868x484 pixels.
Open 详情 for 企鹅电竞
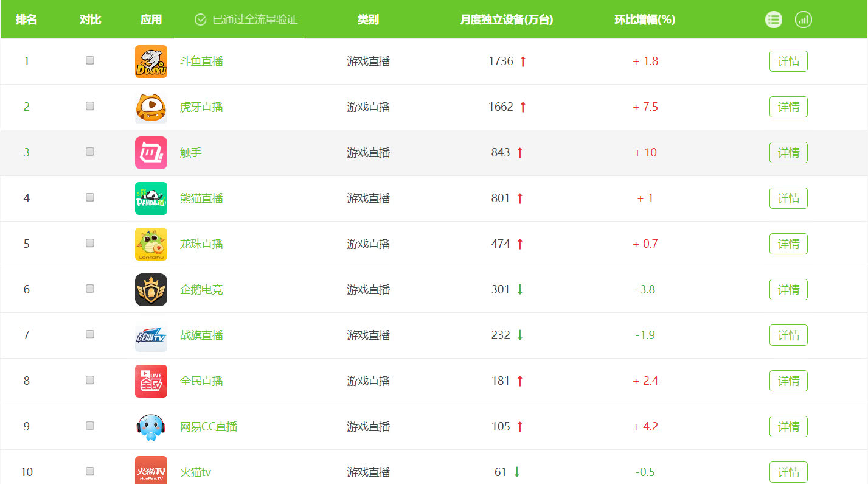[x=788, y=290]
